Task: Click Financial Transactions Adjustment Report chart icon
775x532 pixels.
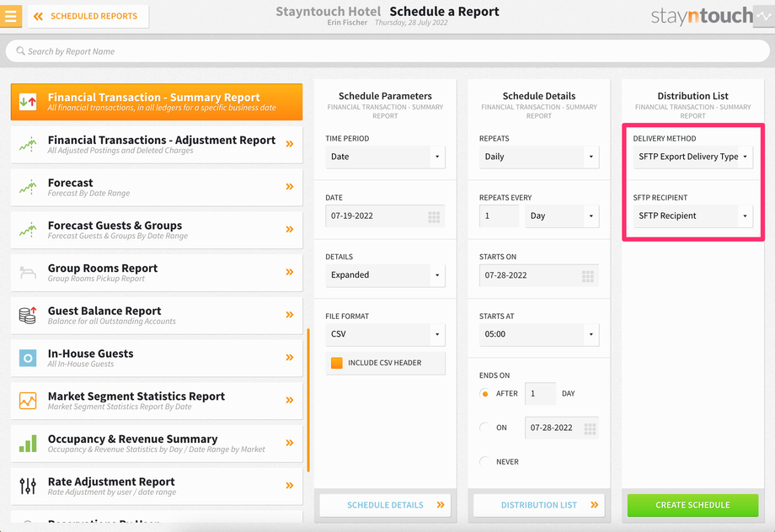Action: pyautogui.click(x=28, y=145)
